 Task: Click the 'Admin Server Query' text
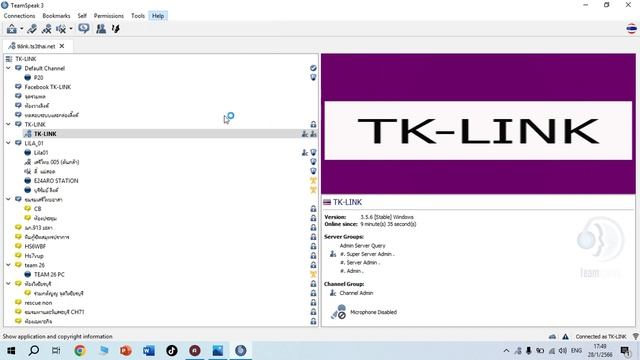pyautogui.click(x=362, y=246)
